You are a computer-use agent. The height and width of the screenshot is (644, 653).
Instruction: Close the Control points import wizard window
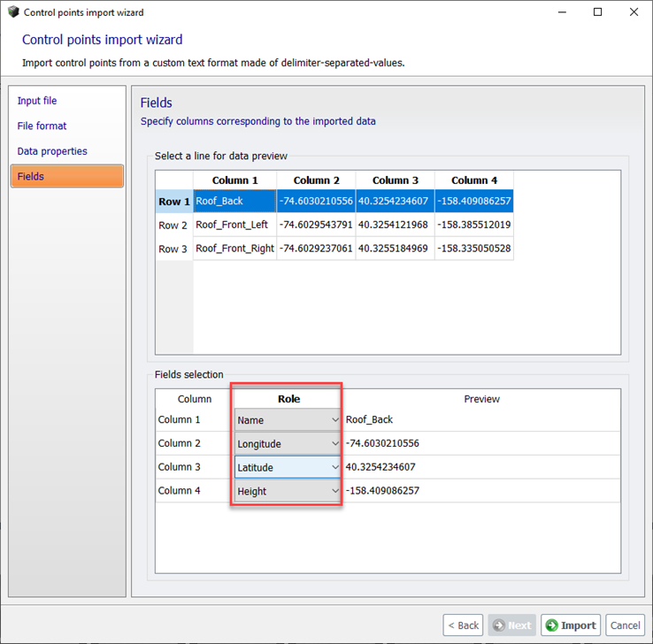633,12
